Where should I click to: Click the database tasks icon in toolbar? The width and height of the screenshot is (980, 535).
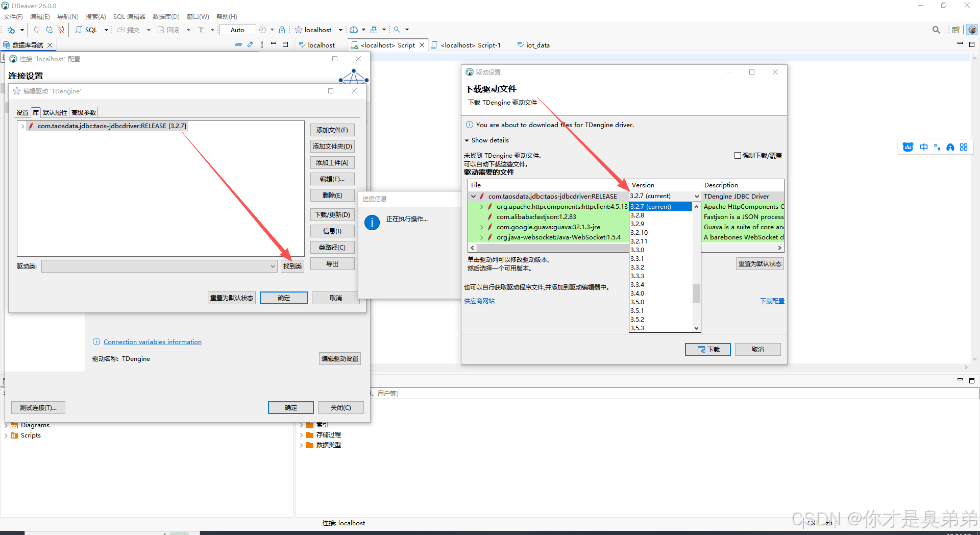374,30
